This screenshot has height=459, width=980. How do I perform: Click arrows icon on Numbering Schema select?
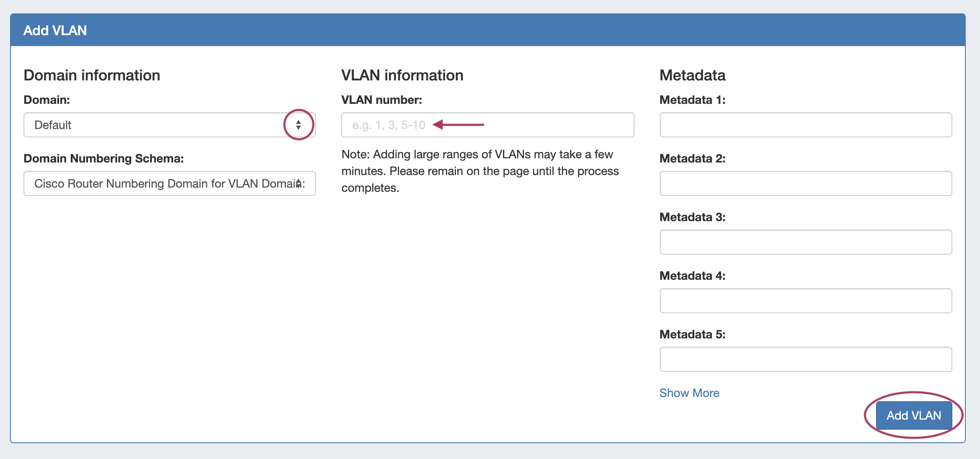(x=298, y=183)
